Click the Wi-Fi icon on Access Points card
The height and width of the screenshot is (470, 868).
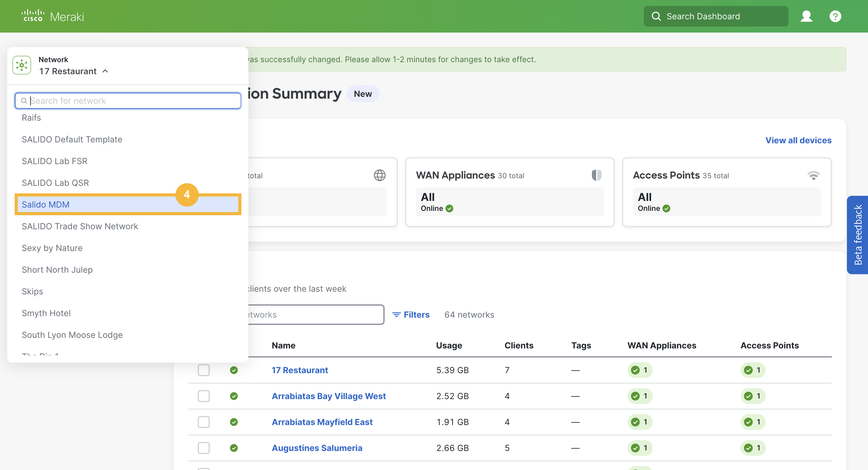pyautogui.click(x=814, y=175)
